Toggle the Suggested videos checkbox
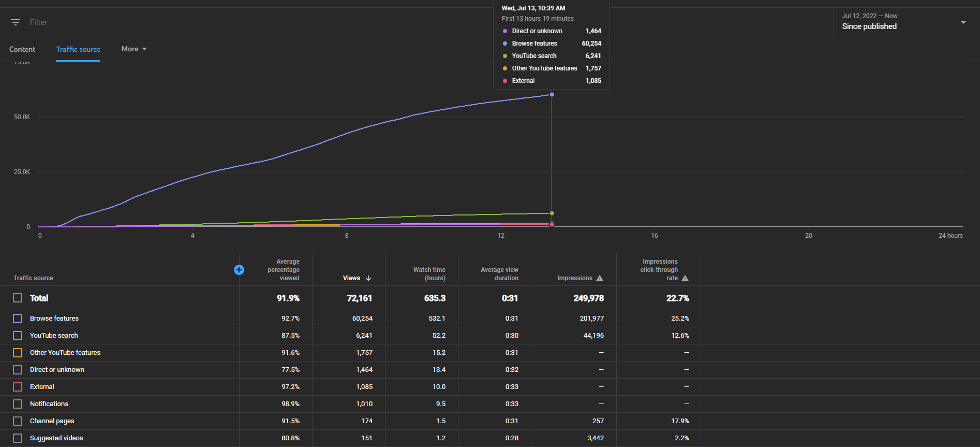980x447 pixels. point(18,438)
